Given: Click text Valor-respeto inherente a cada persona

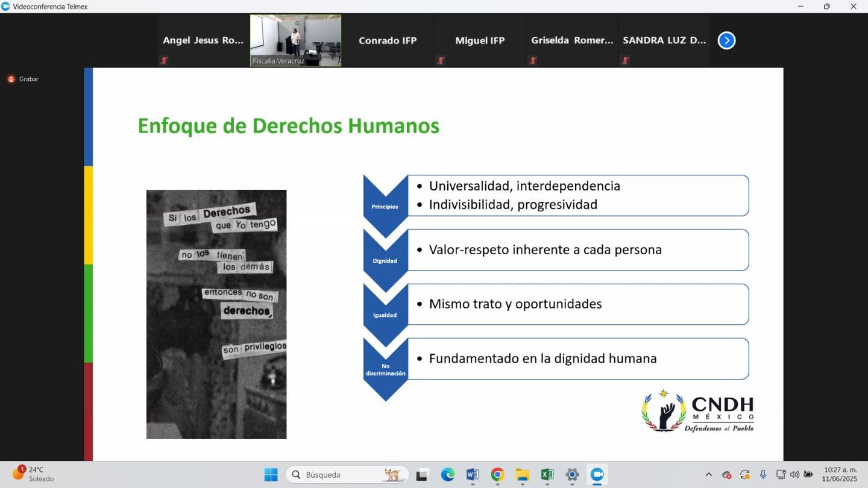Looking at the screenshot, I should coord(545,249).
